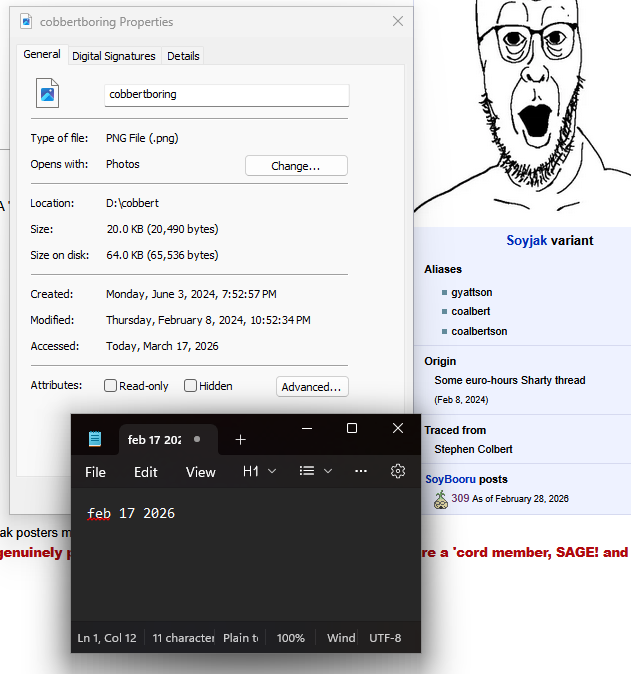
Task: Click the Notepad app icon in title bar
Action: 95,439
